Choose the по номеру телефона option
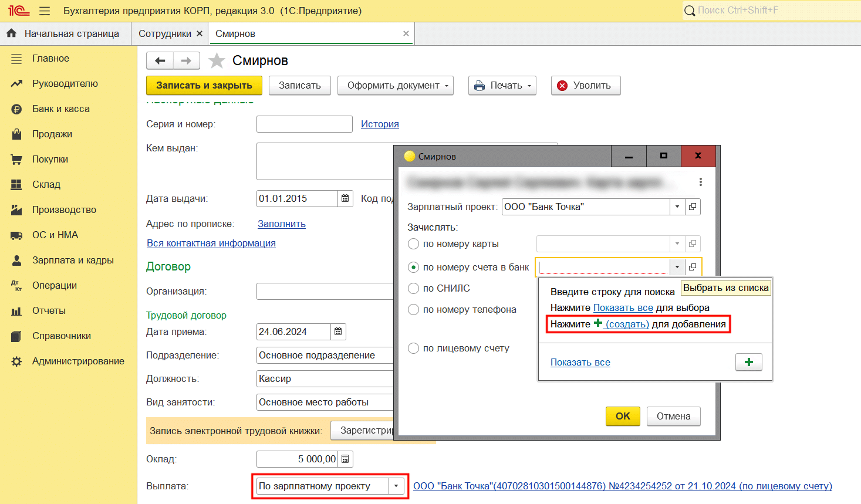The width and height of the screenshot is (861, 504). tap(414, 309)
